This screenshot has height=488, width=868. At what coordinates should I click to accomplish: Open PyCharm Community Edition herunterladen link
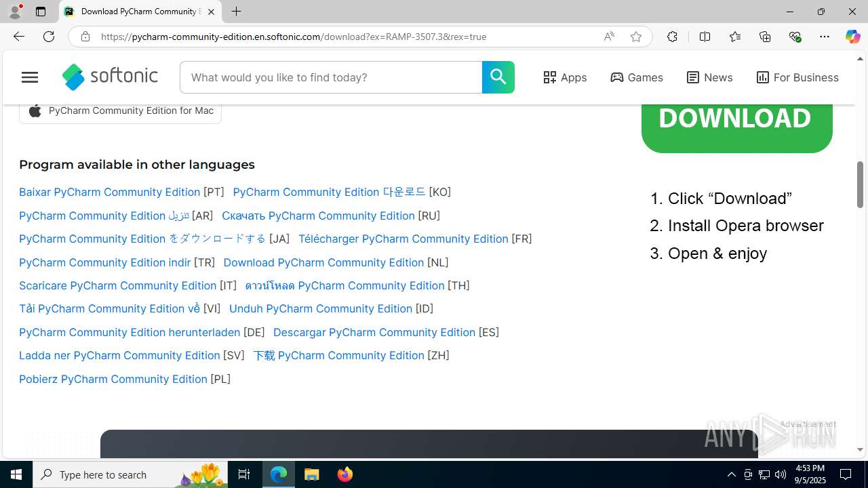130,332
